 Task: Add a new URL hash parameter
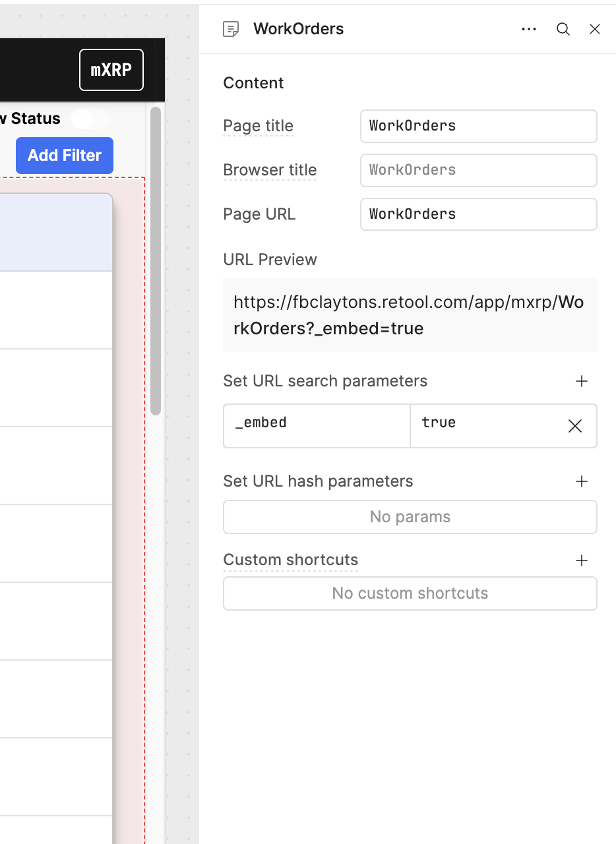pos(581,481)
